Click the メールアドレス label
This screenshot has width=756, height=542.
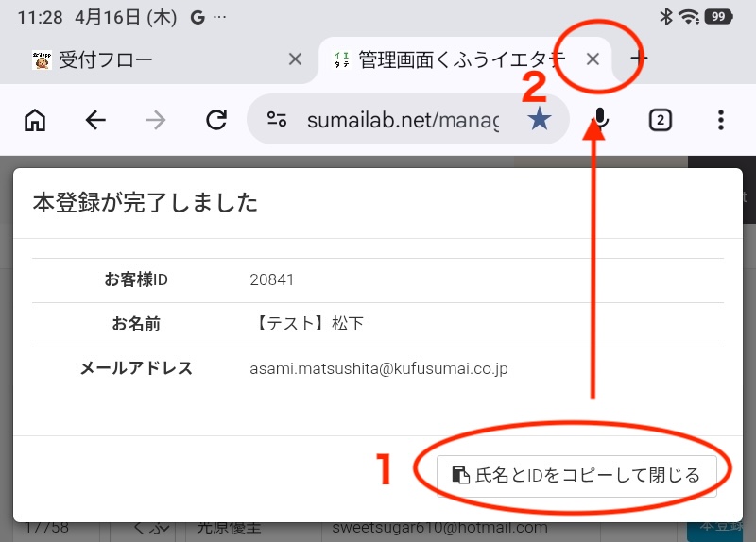coord(136,368)
